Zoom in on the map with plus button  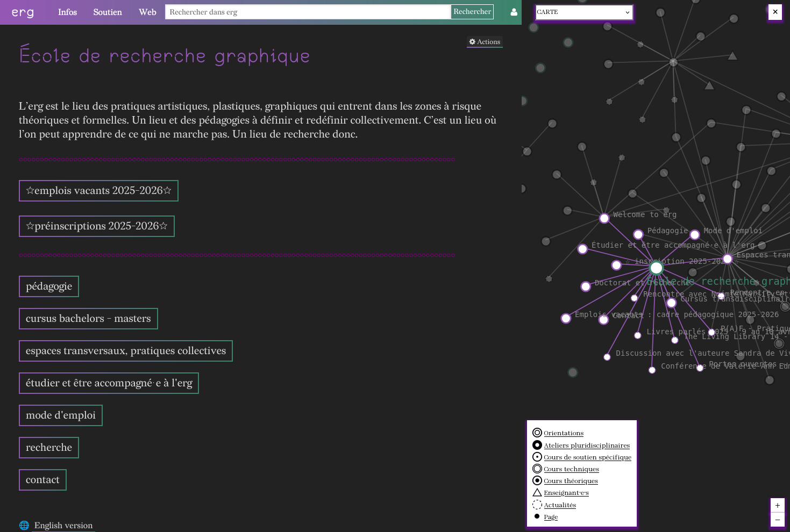(x=777, y=506)
